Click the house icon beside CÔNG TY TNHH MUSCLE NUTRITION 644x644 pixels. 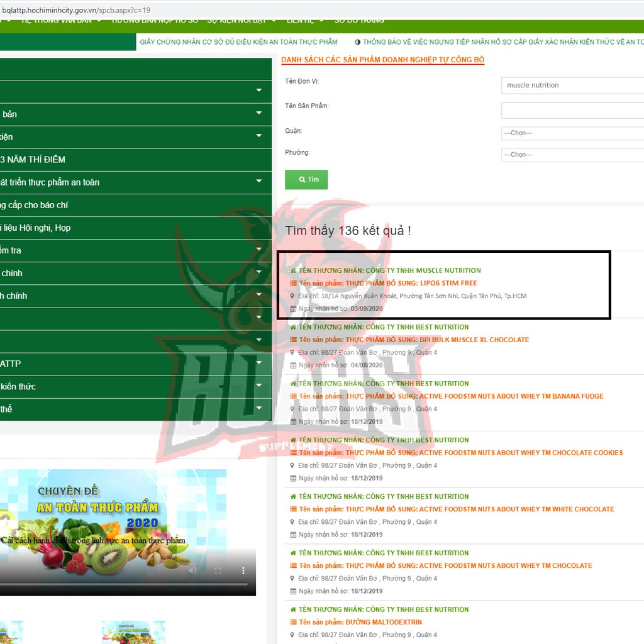pyautogui.click(x=293, y=271)
